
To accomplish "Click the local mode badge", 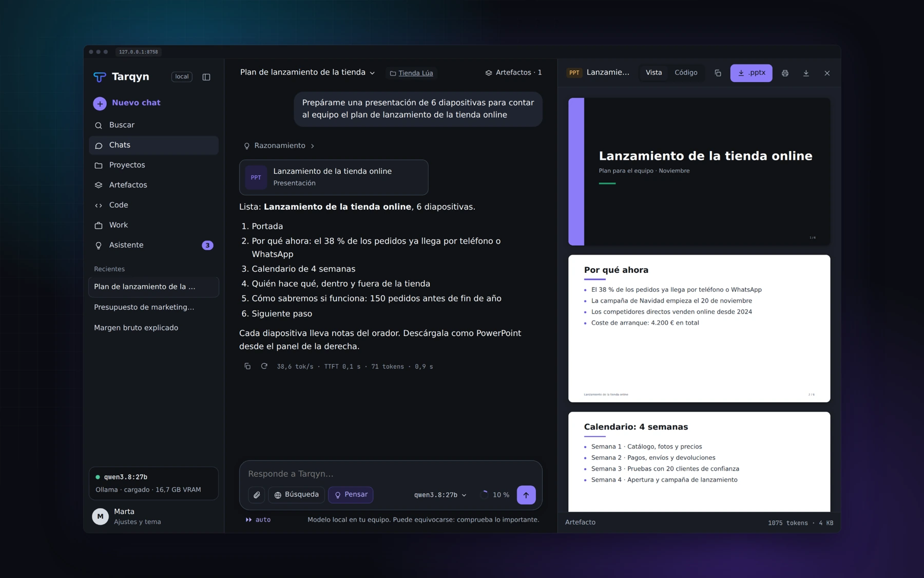I will click(182, 77).
